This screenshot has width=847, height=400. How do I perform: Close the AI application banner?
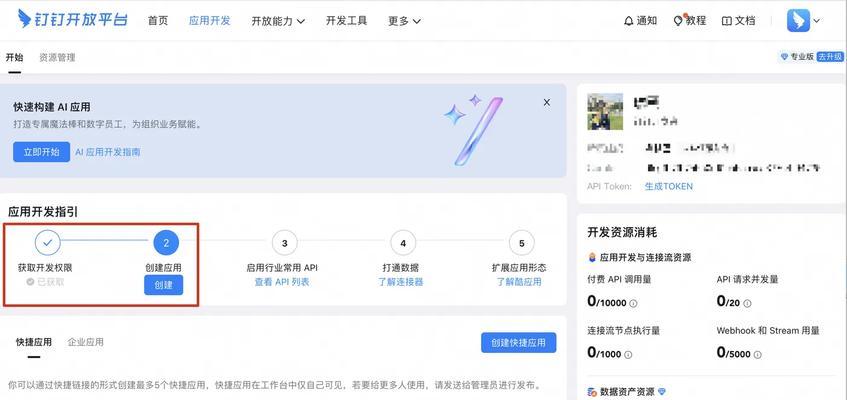coord(547,102)
